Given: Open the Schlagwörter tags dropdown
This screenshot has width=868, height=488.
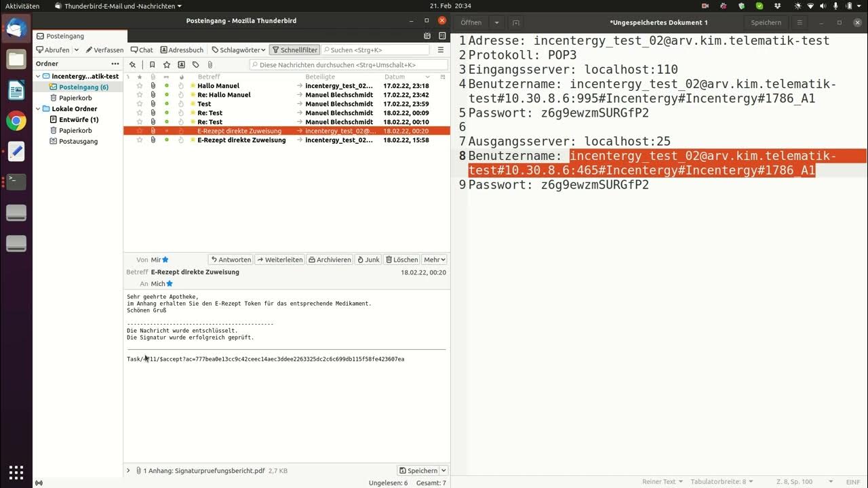Looking at the screenshot, I should coord(238,50).
